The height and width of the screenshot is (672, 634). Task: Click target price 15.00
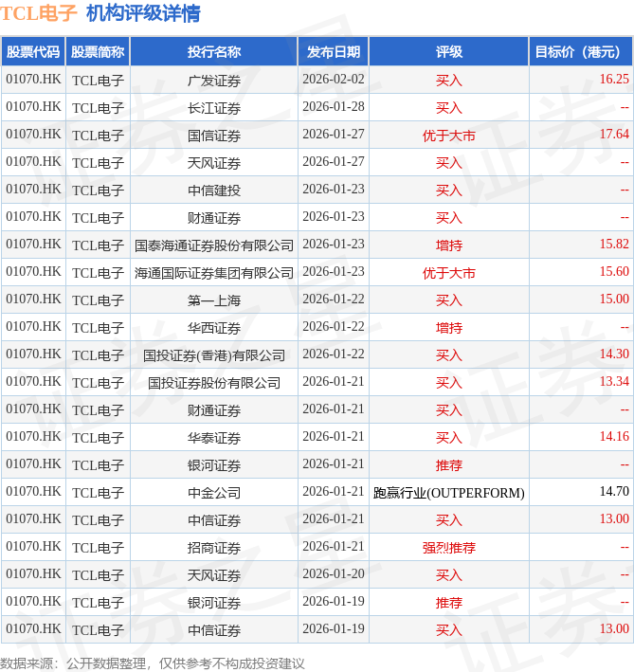pyautogui.click(x=614, y=299)
